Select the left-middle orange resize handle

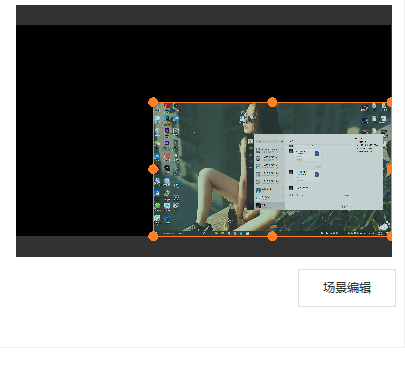153,169
